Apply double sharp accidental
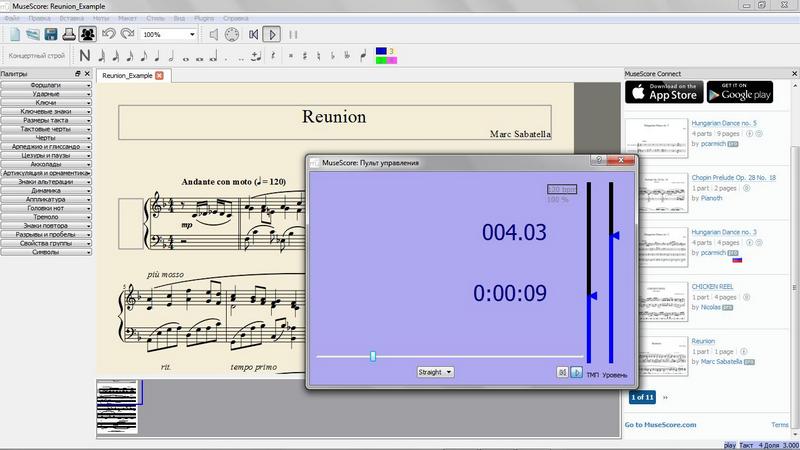This screenshot has width=800, height=450. [x=291, y=56]
